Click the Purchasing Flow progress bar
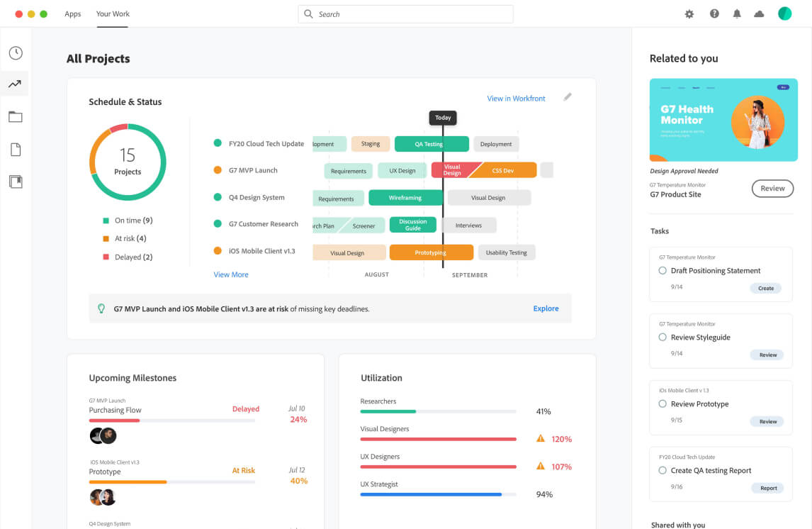 pyautogui.click(x=172, y=421)
